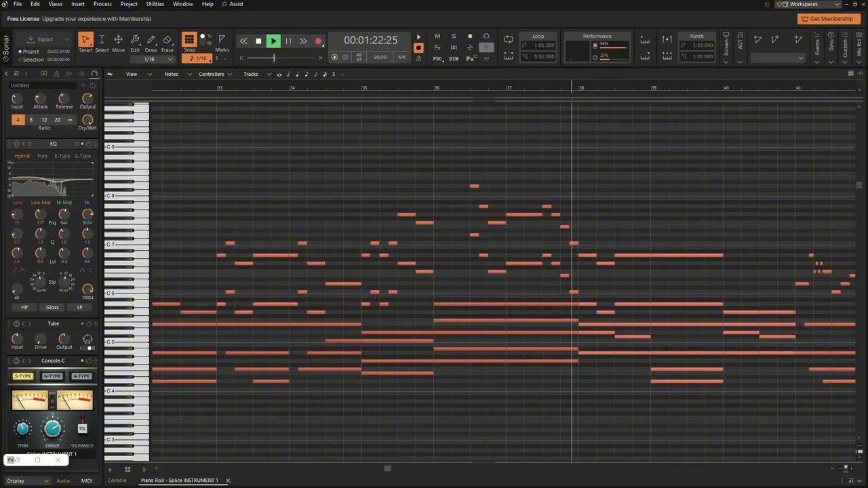Image resolution: width=868 pixels, height=488 pixels.
Task: Open the File menu
Action: point(18,4)
